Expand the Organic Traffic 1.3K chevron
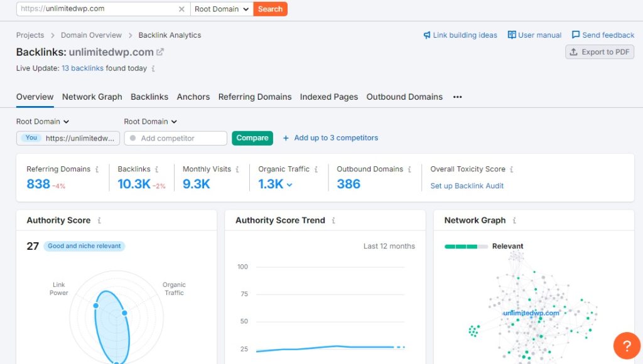This screenshot has height=364, width=643. click(x=289, y=185)
